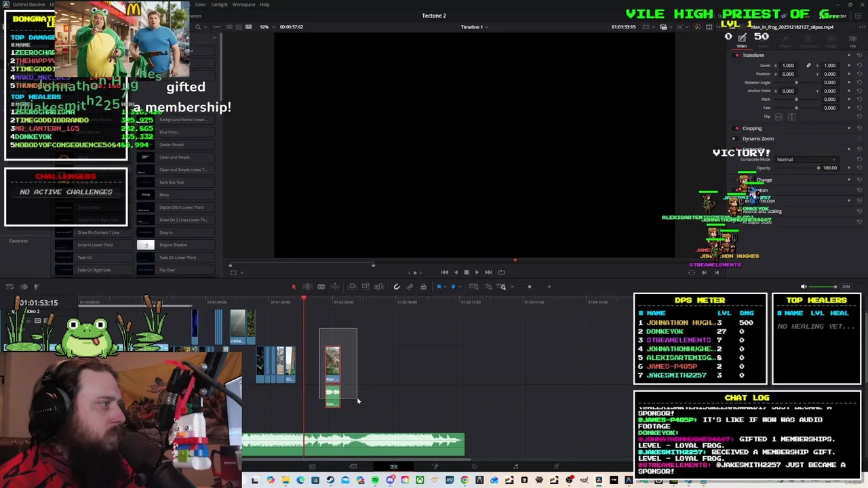Toggle Zoom X/Y link chain icon
Viewport: 868px width, 488px height.
click(x=808, y=66)
